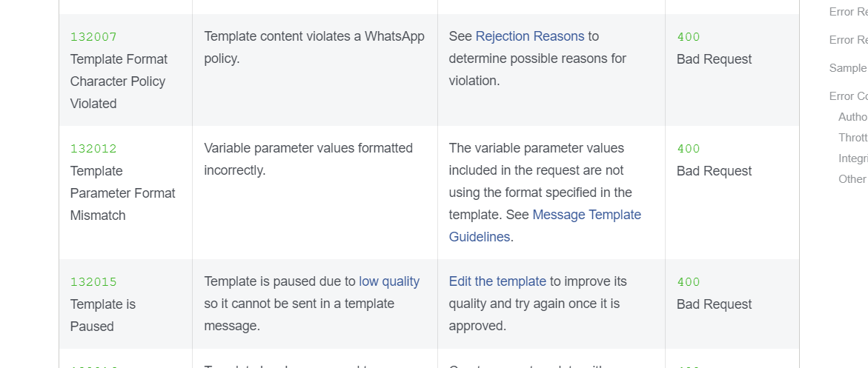Go to Autho… sub-item in sidebar
868x368 pixels.
(x=852, y=117)
